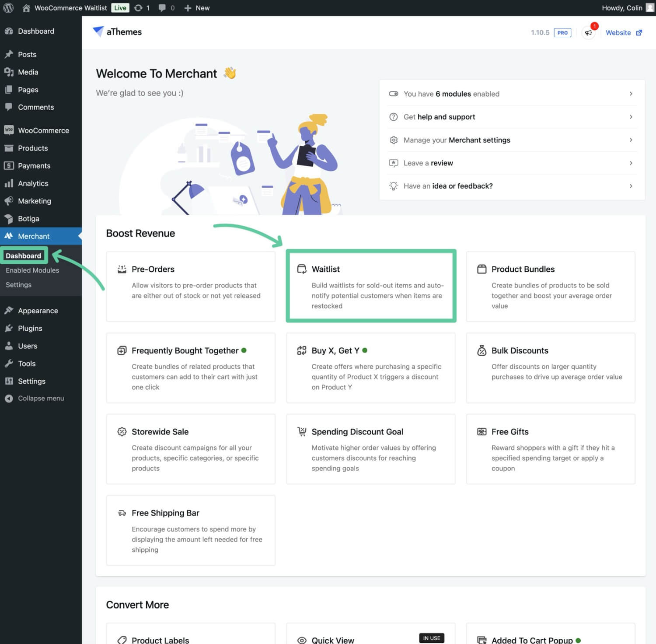Click the Product Labels tag icon

tap(122, 640)
